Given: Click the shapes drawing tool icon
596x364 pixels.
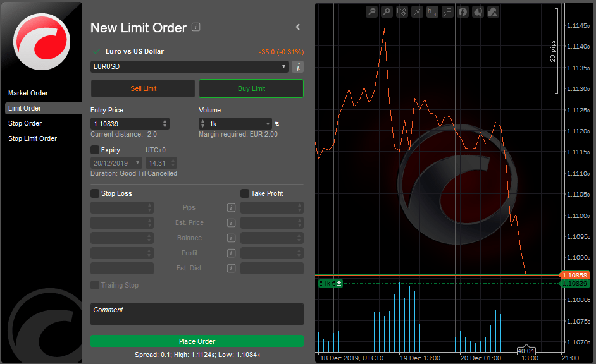Looking at the screenshot, I should tap(493, 11).
